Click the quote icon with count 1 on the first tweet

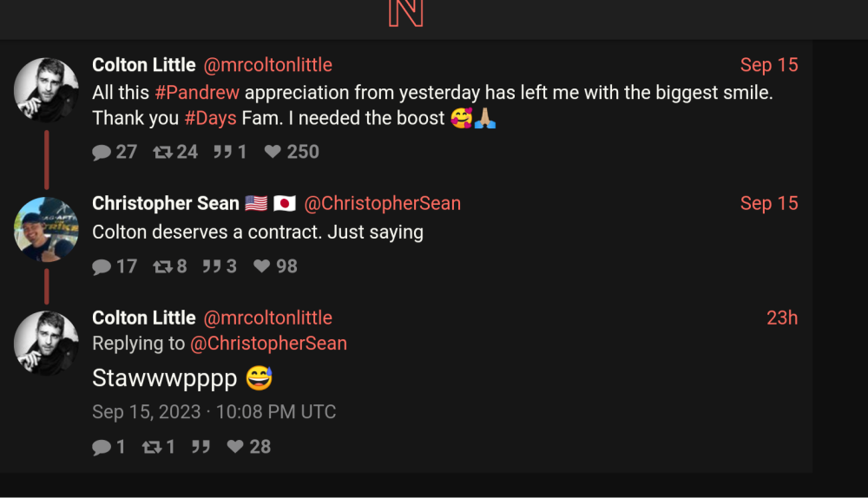(223, 152)
